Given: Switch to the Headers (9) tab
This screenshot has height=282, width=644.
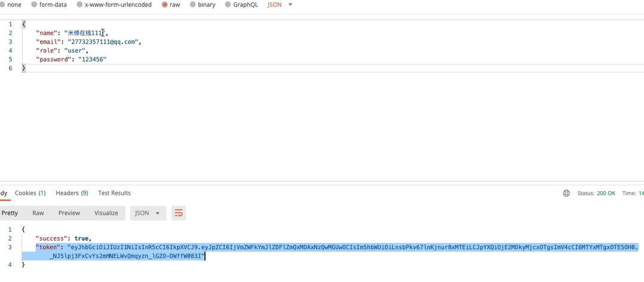Looking at the screenshot, I should [72, 194].
